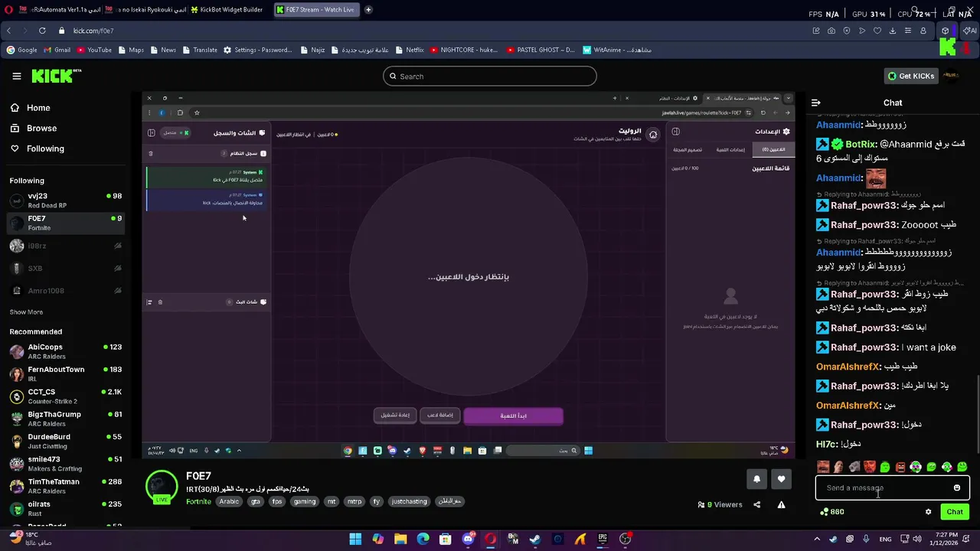Screen dimensions: 980x551
Task: Click the 860 channel points icon
Action: [825, 512]
